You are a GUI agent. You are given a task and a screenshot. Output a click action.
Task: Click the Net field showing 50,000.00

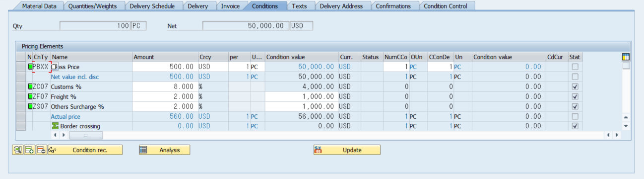point(246,25)
